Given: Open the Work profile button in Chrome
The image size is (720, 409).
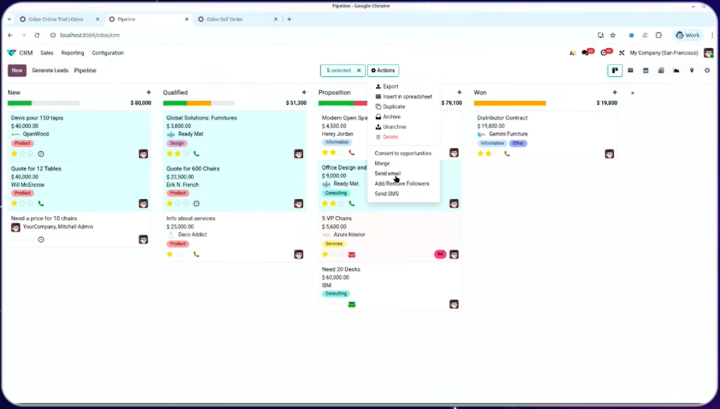Looking at the screenshot, I should [x=688, y=35].
